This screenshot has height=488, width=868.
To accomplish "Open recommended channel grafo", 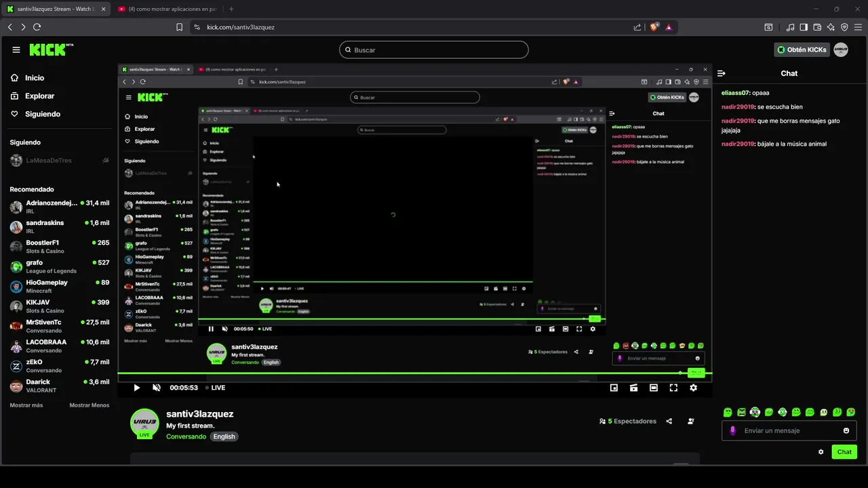I will pyautogui.click(x=60, y=266).
